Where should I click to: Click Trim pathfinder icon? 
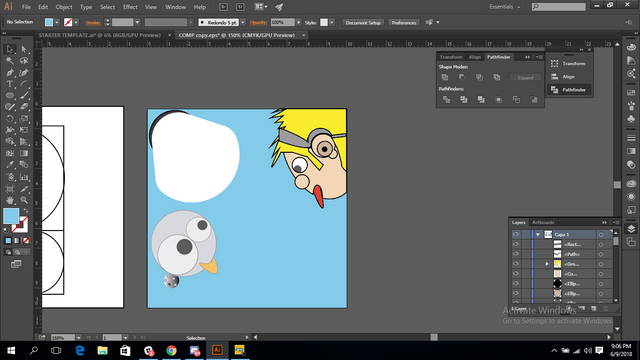tap(464, 99)
